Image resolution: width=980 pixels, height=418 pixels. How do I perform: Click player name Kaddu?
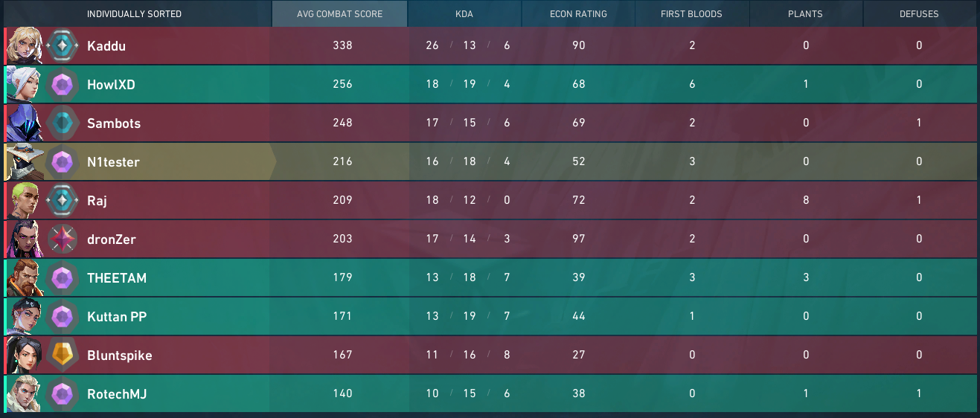point(106,45)
